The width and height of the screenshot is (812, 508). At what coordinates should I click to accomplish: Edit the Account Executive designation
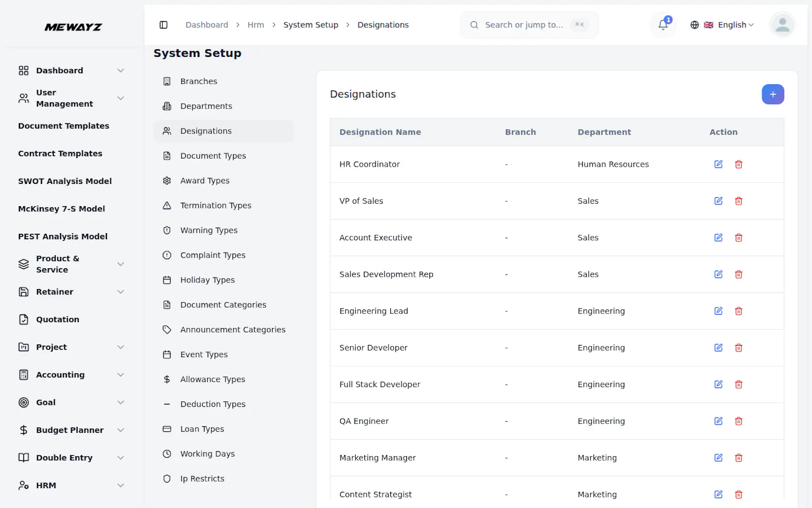tap(718, 238)
